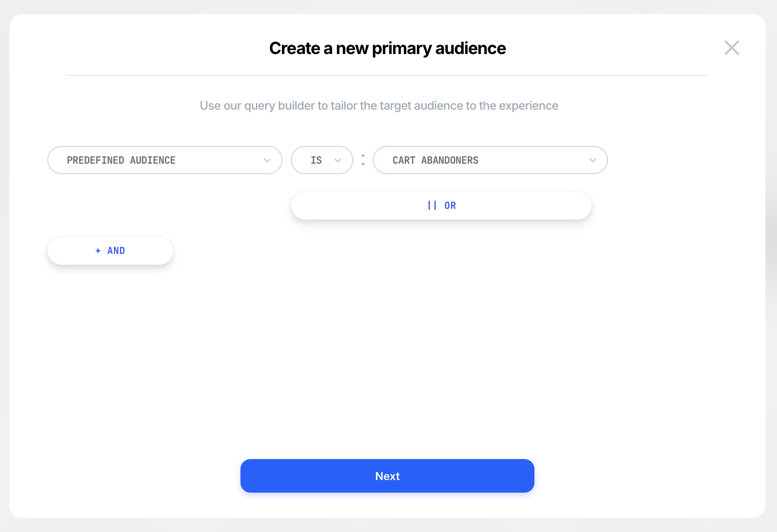Click chevron arrow on Predefined Audience field

[x=267, y=161]
